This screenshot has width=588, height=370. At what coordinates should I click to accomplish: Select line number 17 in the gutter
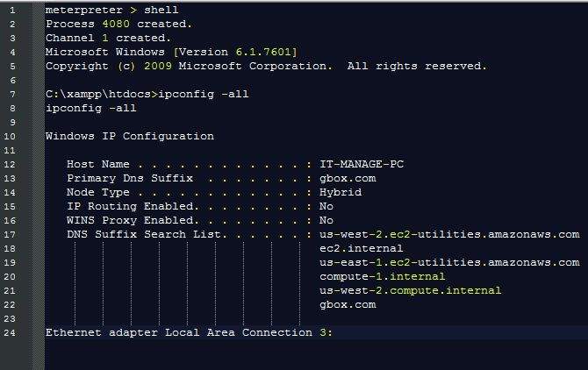pos(10,234)
